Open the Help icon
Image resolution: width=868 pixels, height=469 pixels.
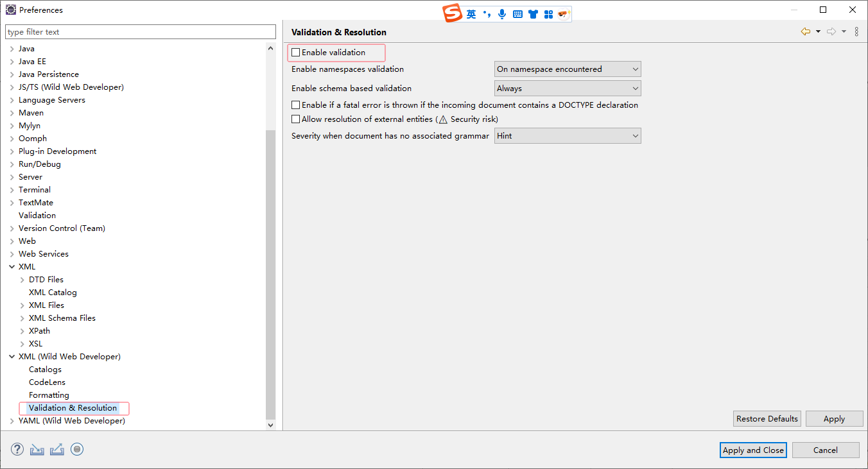click(x=17, y=449)
